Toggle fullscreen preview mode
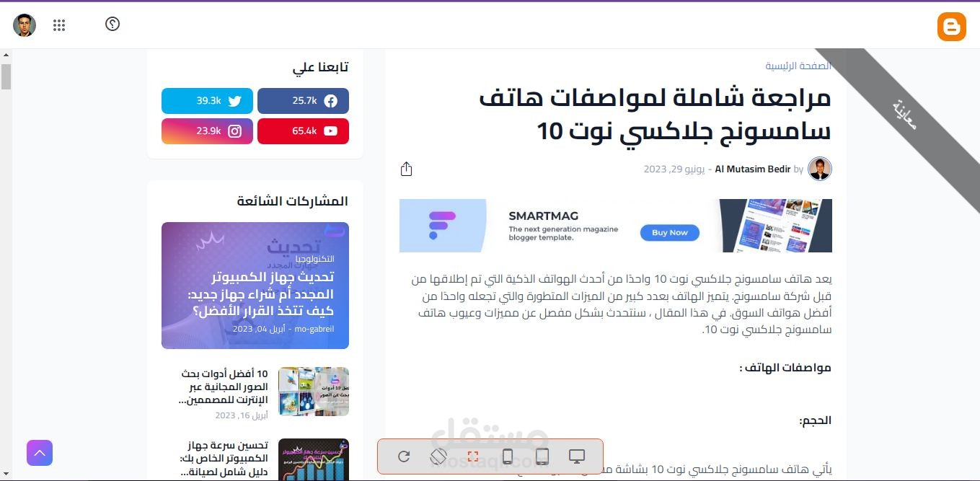980x481 pixels. 472,456
